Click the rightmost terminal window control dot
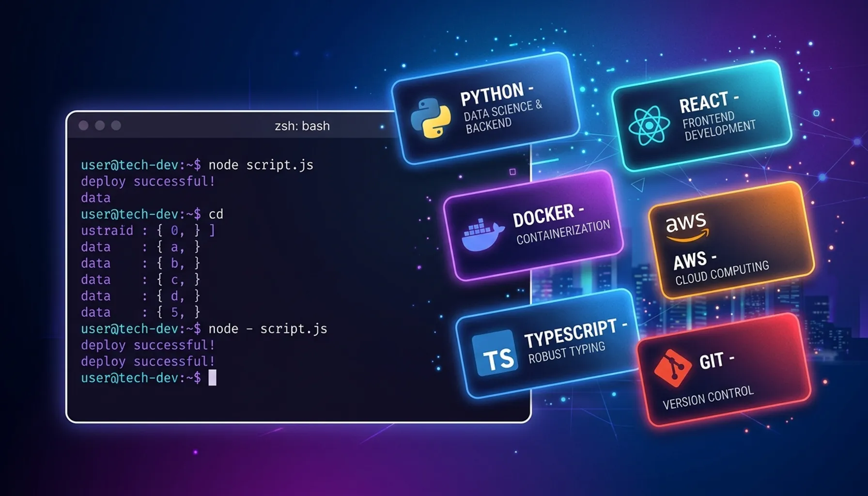Screen dimensions: 868x496 (x=116, y=125)
